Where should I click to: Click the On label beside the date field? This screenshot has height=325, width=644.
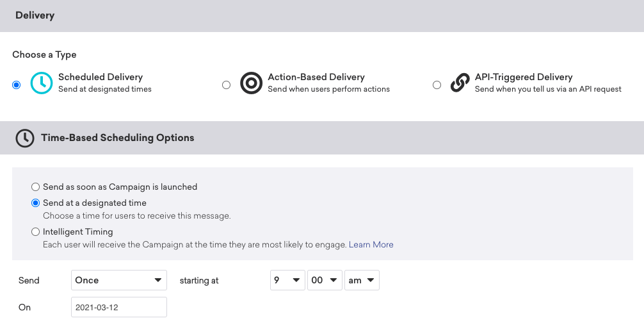coord(24,307)
